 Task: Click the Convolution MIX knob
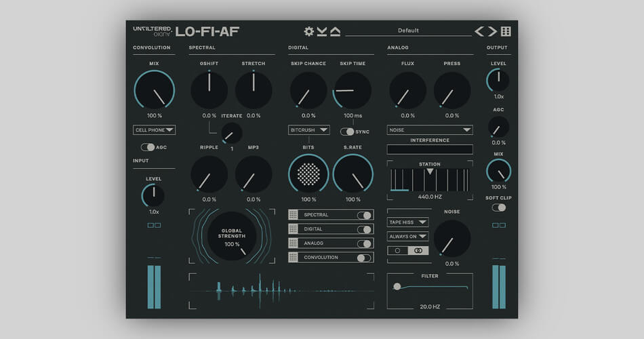pos(154,90)
